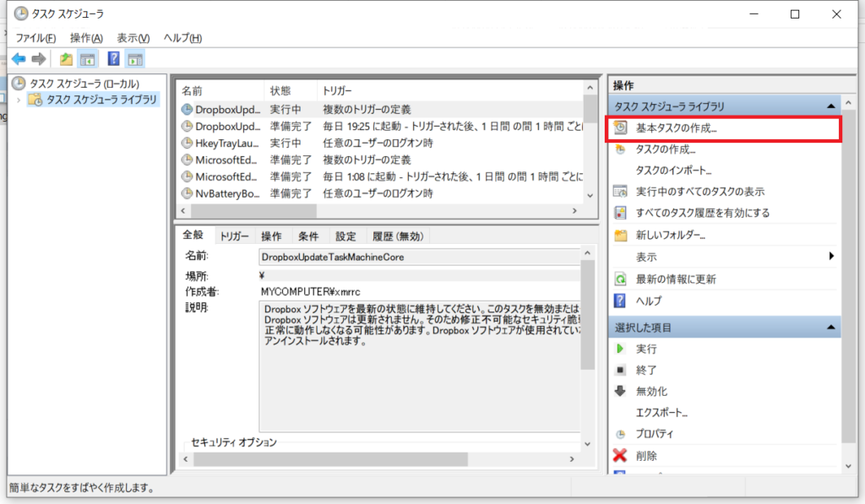
Task: Click すべてのタスク履歴を有効にする action
Action: (x=702, y=213)
